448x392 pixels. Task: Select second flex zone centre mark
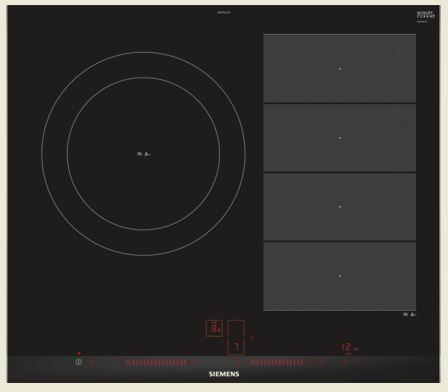point(340,138)
